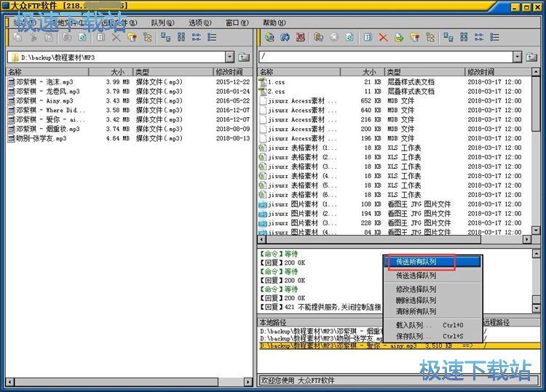Choose 修改选择队列 in the context menu
The width and height of the screenshot is (546, 392).
[432, 289]
